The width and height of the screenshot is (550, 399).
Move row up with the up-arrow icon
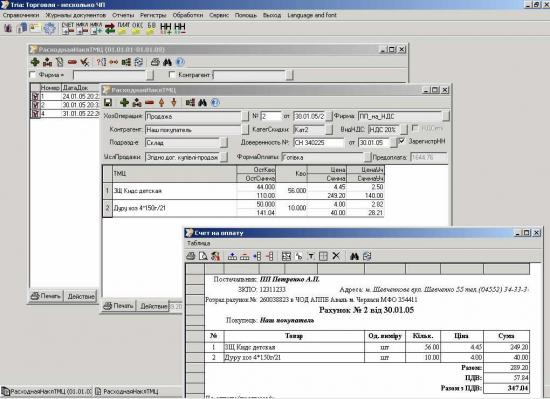(161, 102)
